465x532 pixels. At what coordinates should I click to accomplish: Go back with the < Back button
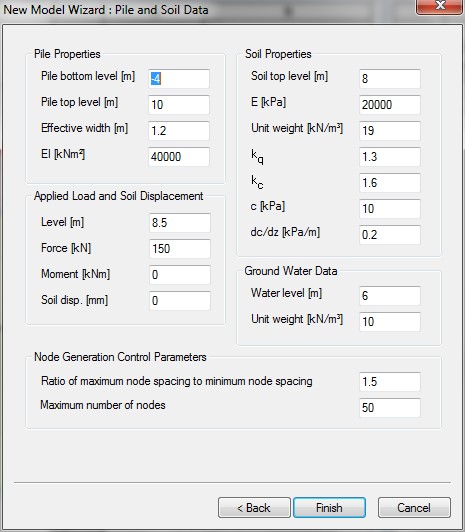click(254, 508)
